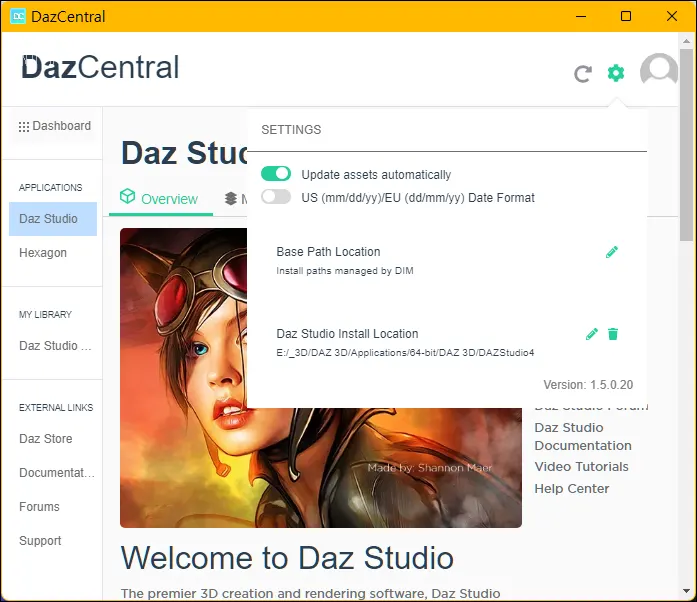Edit the Base Path Location pencil icon

point(612,252)
